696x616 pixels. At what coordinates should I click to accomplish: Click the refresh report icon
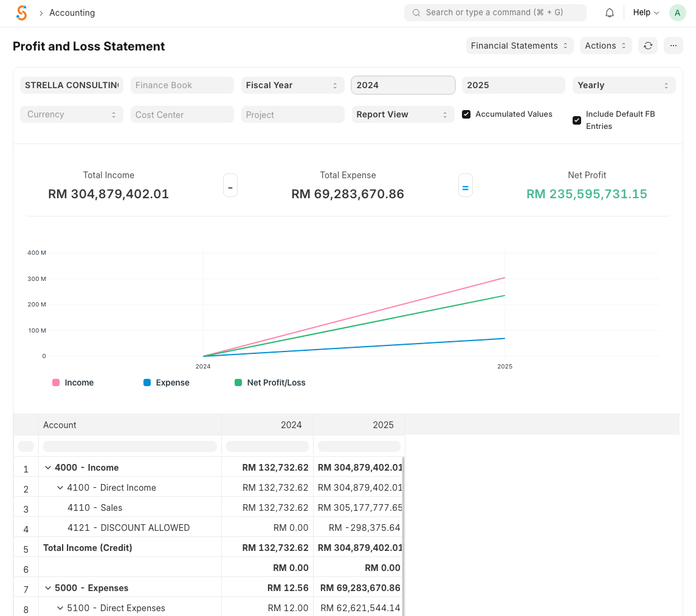click(x=648, y=46)
